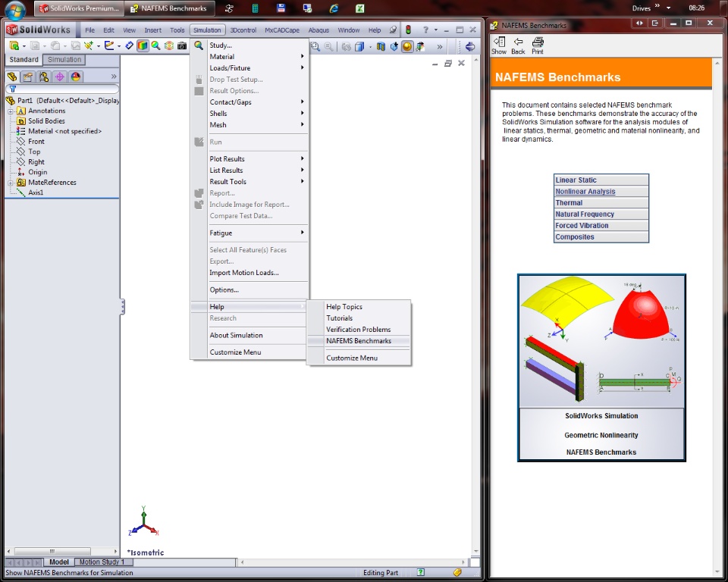Open the ConfigurationManager tab icon

(44, 77)
